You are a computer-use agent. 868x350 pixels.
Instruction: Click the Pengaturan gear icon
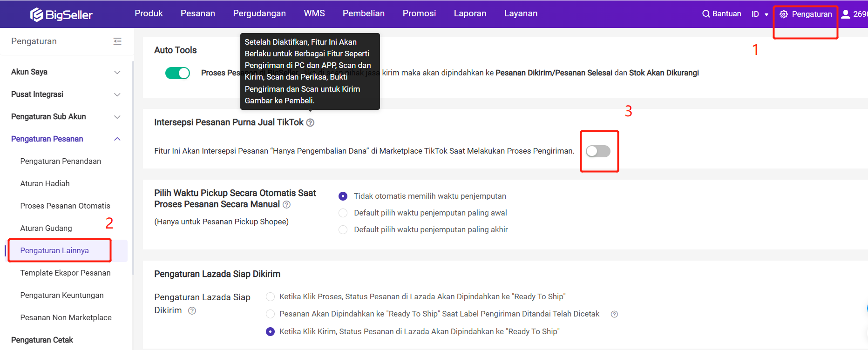coord(784,14)
